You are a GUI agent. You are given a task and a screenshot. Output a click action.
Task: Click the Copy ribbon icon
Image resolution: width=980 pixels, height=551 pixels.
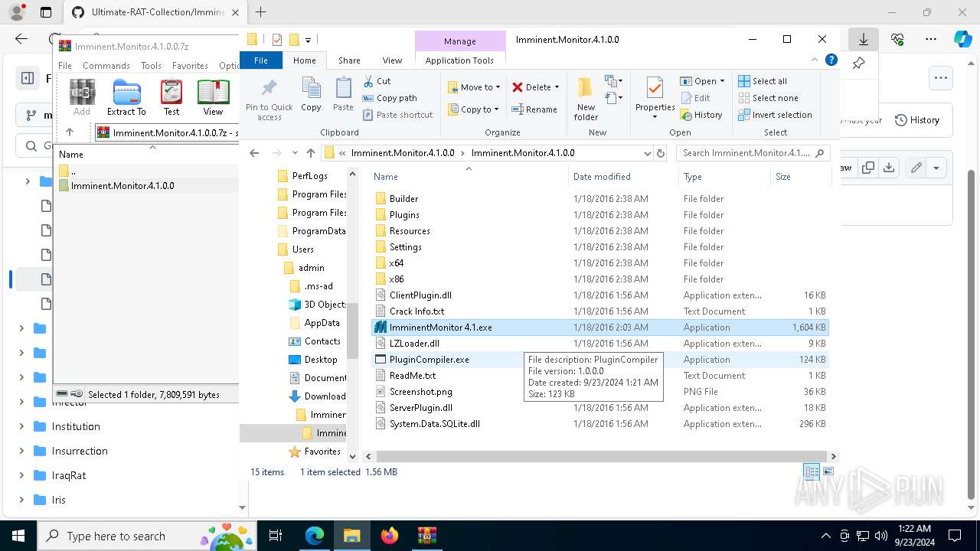click(x=311, y=87)
